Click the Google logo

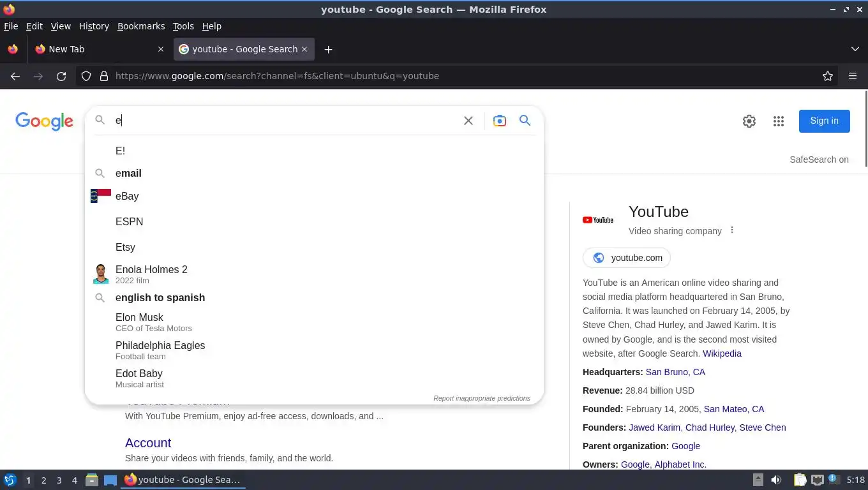[45, 121]
